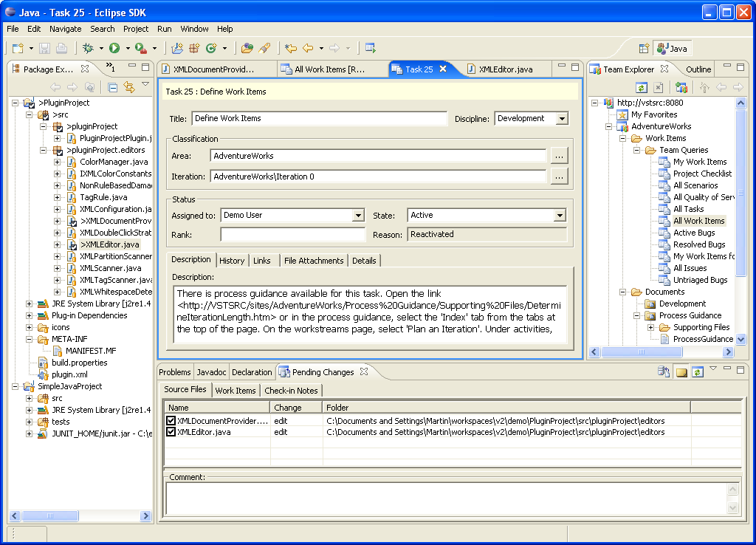
Task: Click the Print toolbar icon
Action: click(x=61, y=48)
